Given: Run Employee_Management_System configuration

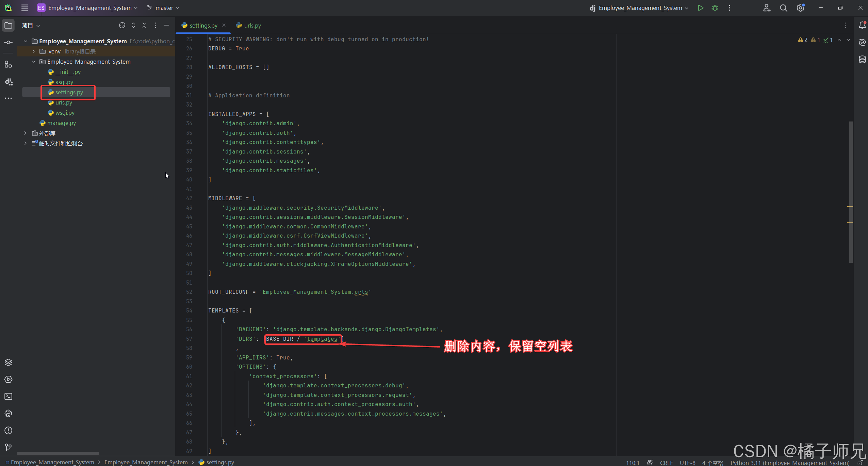Looking at the screenshot, I should click(700, 8).
